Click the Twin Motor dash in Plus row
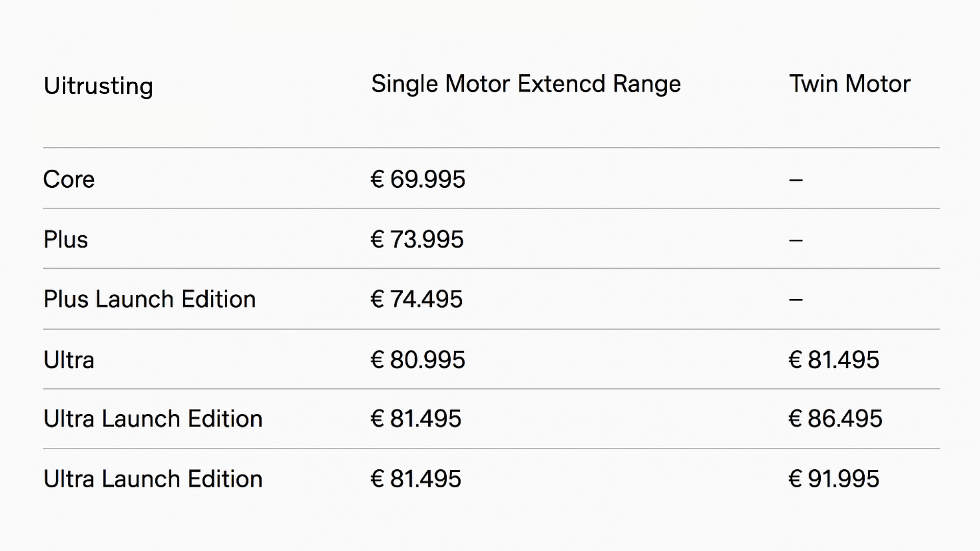980x551 pixels. point(796,240)
